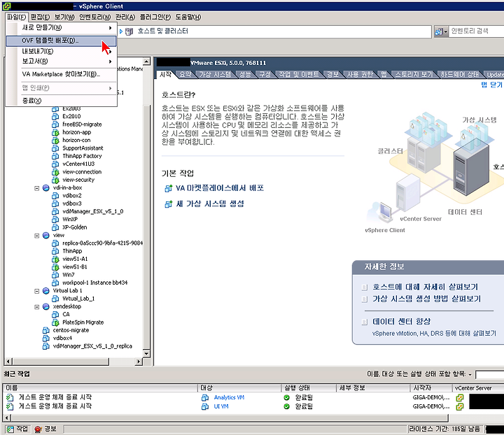Viewport: 504px width, 435px height.
Task: Click the view resource pool icon
Action: point(46,235)
